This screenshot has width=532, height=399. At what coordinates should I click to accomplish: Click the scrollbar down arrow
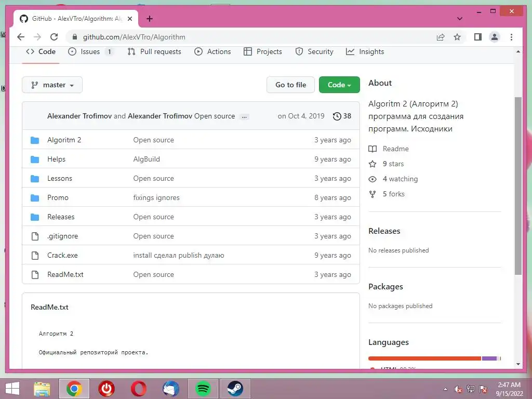point(518,364)
